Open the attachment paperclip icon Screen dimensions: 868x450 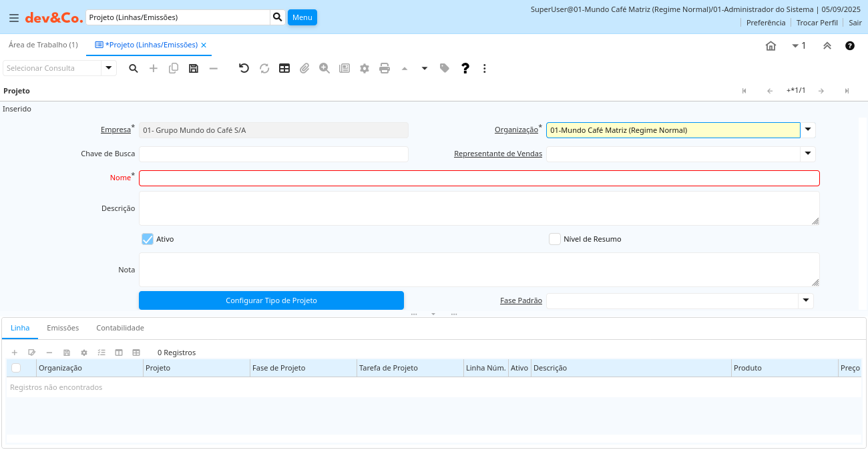[304, 68]
